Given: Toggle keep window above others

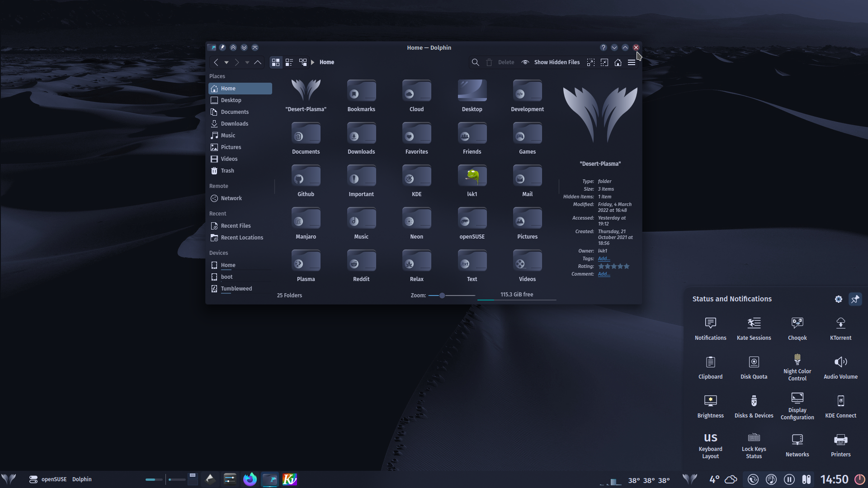Looking at the screenshot, I should point(233,47).
